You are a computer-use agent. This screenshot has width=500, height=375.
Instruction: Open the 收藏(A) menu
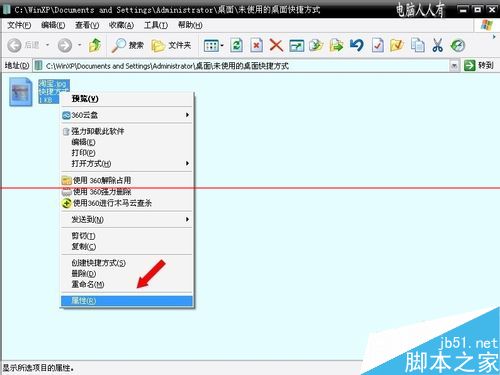(121, 25)
